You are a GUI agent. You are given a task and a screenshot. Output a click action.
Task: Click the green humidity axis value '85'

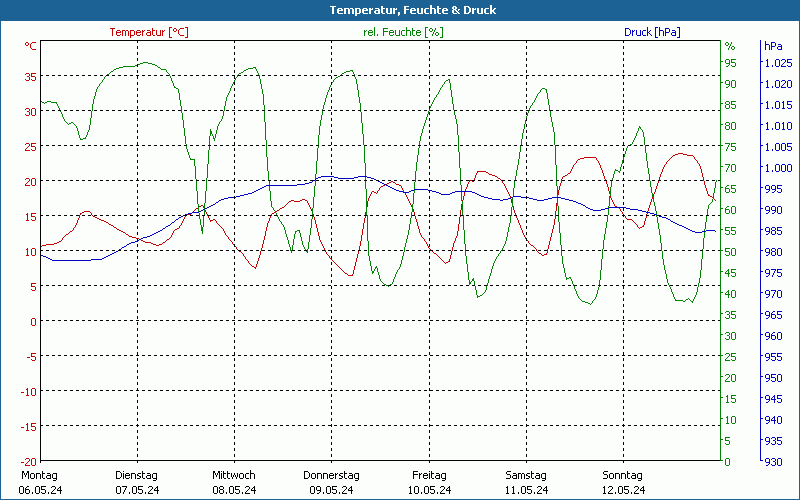click(731, 105)
